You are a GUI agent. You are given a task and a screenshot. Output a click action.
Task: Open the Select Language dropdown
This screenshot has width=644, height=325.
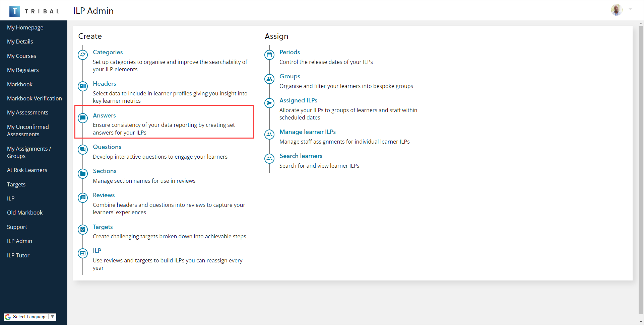pos(29,317)
